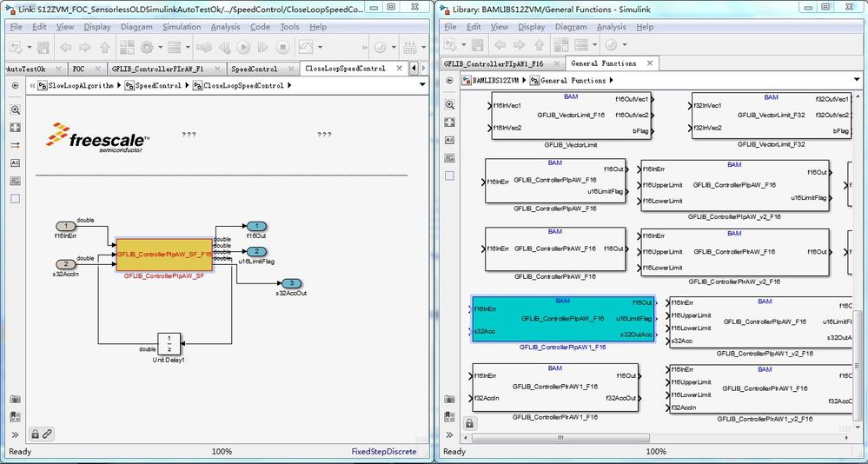Open the Model Advisor dropdown arrow in the model window
The height and width of the screenshot is (464, 868).
click(393, 47)
